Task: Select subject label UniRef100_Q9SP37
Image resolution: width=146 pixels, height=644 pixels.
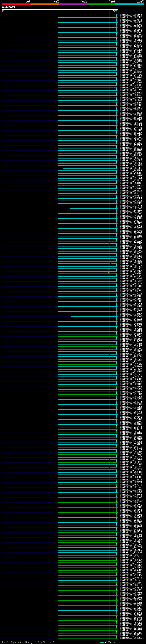Action: coord(131,87)
